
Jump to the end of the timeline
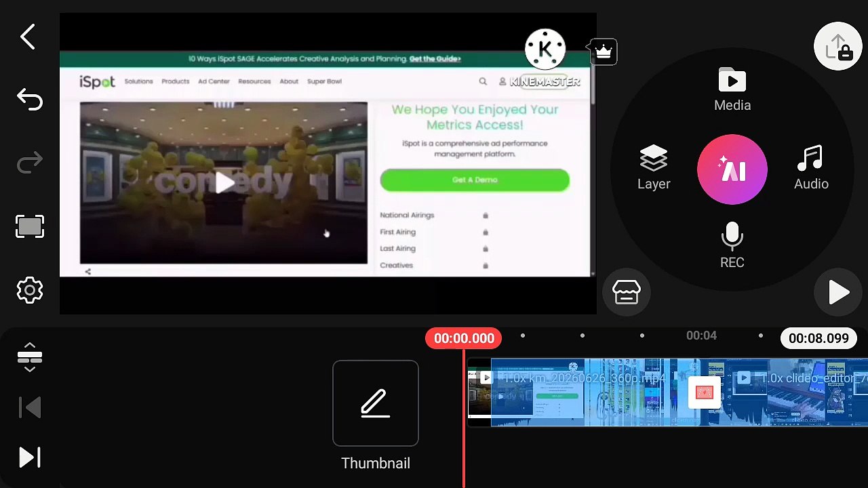pos(30,457)
